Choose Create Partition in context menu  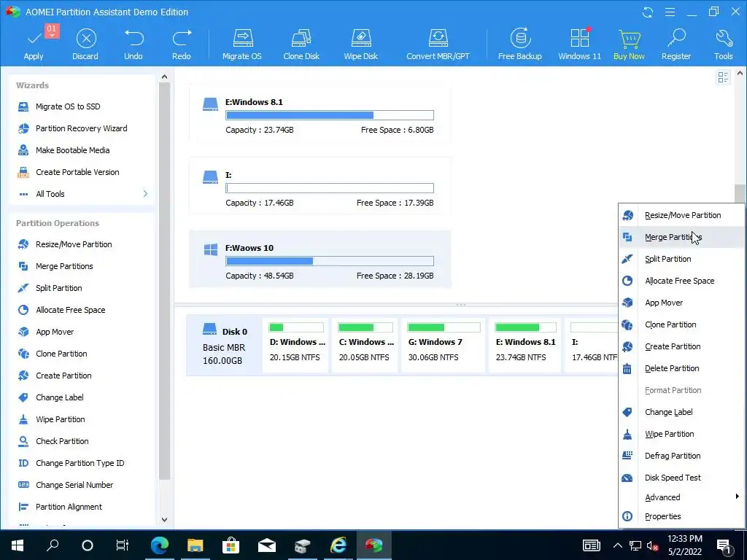[x=682, y=346]
